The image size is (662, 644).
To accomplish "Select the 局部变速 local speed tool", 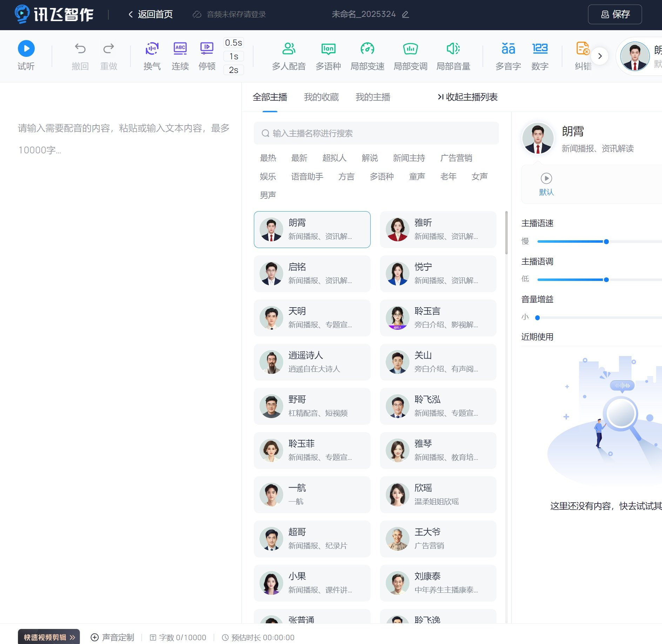I will coord(367,49).
